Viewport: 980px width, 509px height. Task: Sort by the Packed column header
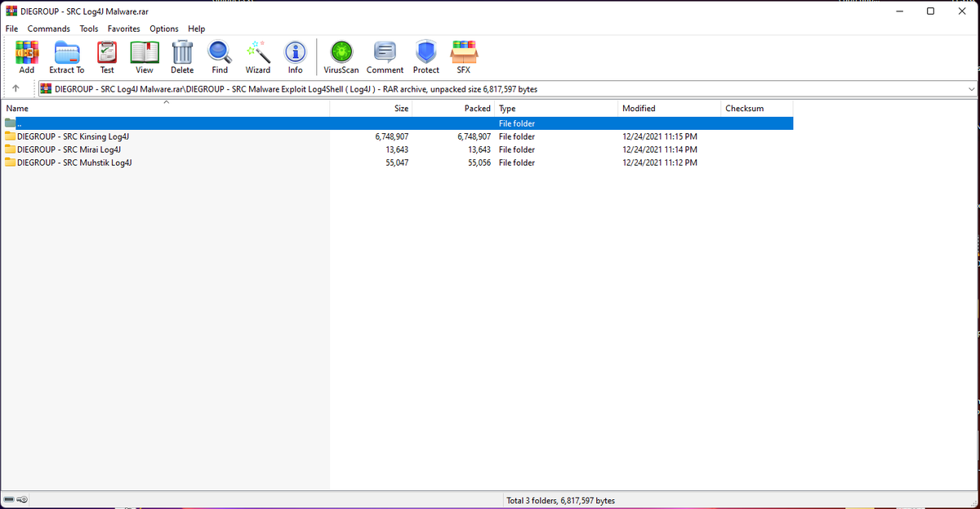(x=453, y=108)
